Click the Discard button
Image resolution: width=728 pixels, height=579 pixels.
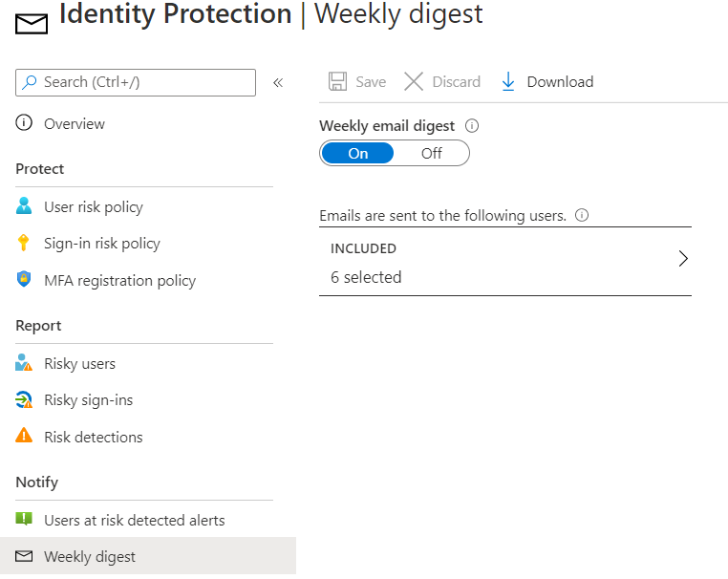442,82
